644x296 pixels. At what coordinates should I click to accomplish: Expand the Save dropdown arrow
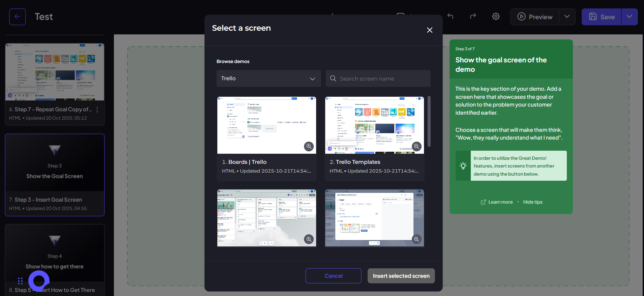630,17
